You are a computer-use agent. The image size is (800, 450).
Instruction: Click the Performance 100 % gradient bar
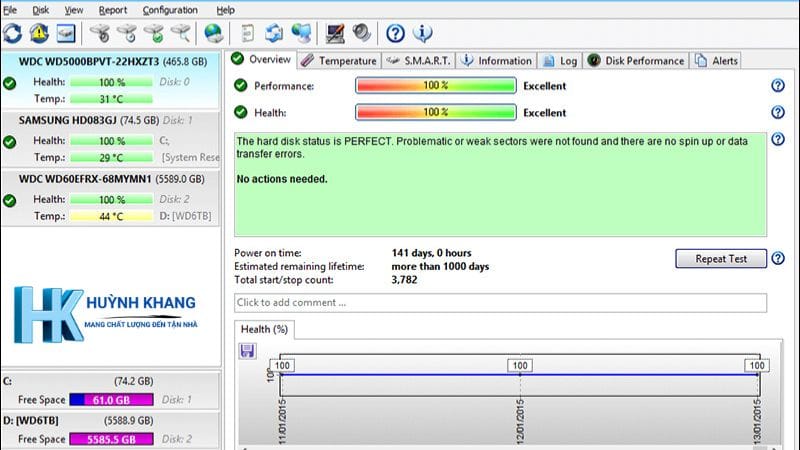(436, 86)
